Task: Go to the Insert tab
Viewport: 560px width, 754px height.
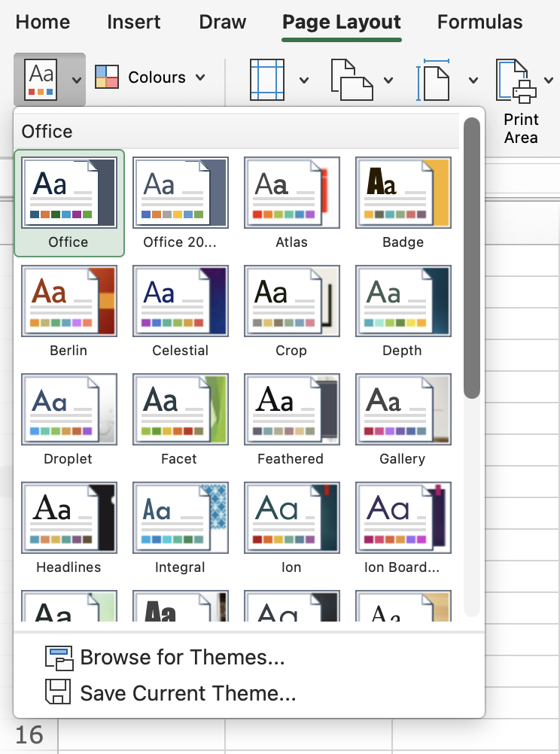Action: [133, 22]
